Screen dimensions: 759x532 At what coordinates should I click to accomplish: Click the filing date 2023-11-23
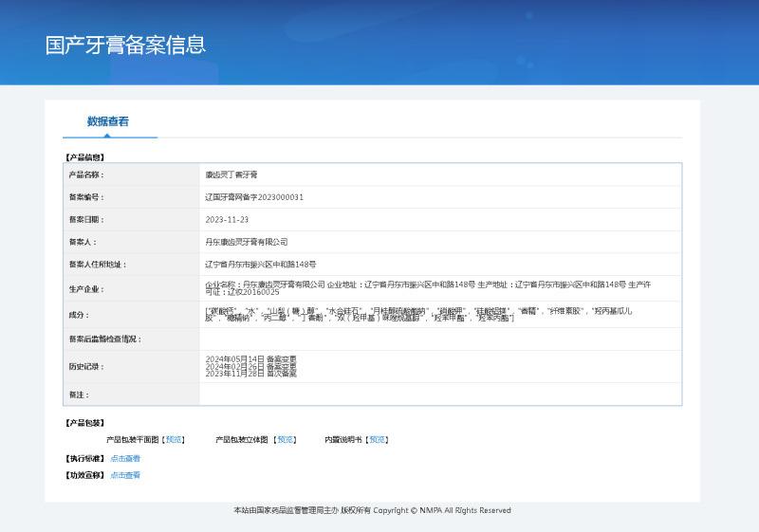click(x=227, y=219)
